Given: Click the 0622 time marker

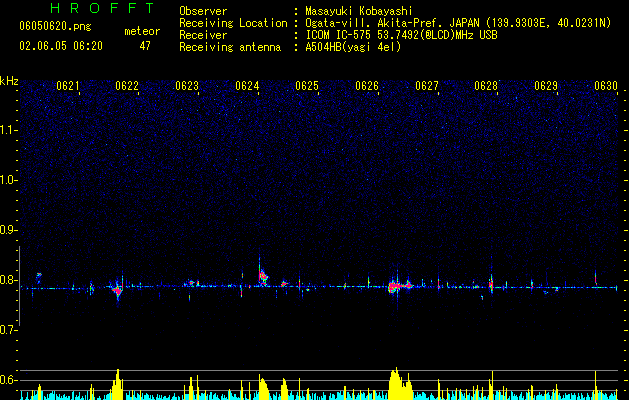Looking at the screenshot, I should 127,86.
